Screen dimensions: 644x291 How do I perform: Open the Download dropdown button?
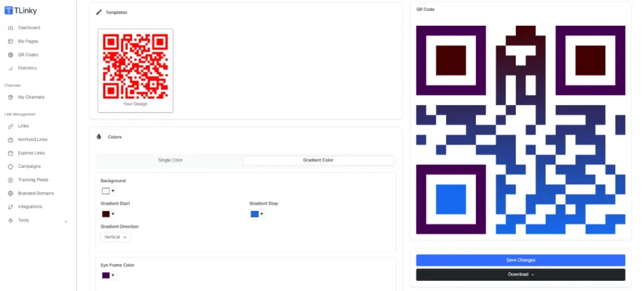click(520, 275)
